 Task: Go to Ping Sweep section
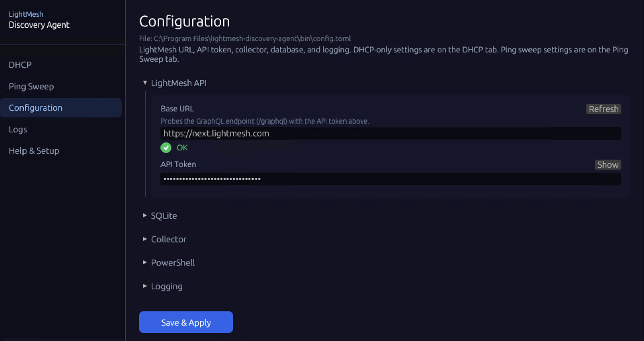coord(31,86)
